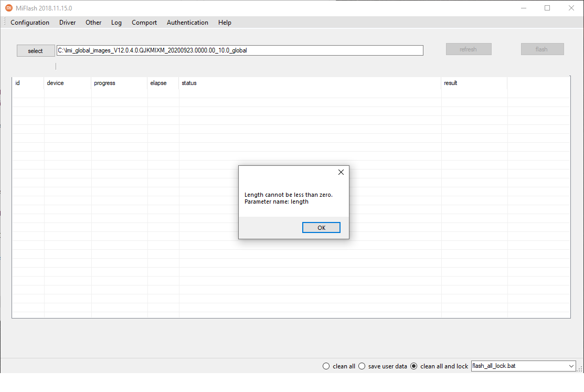584x392 pixels.
Task: Open the Comport menu
Action: coord(144,23)
